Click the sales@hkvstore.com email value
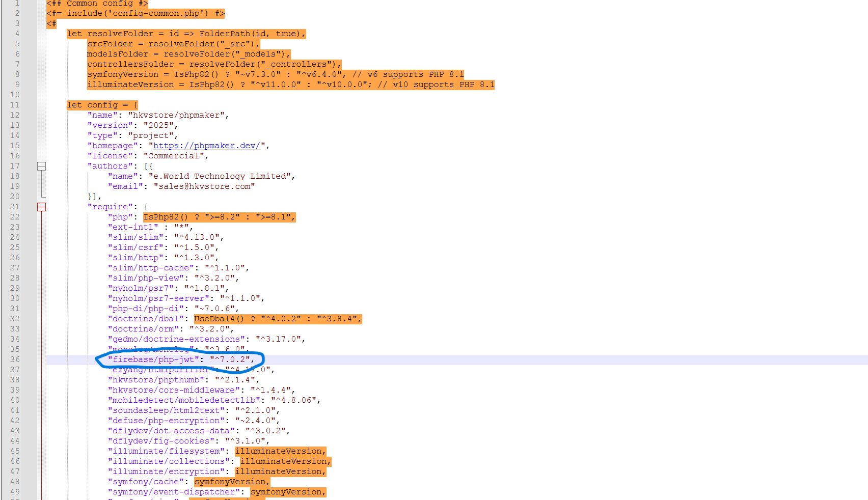The height and width of the screenshot is (500, 868). tap(204, 186)
